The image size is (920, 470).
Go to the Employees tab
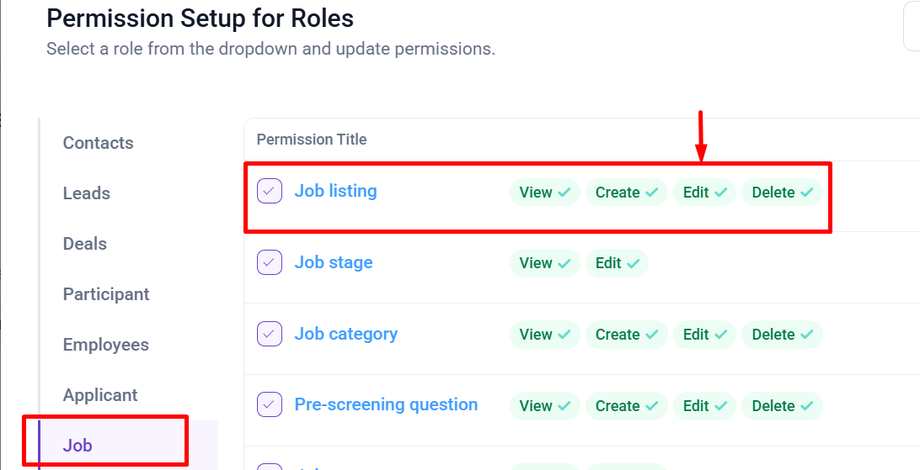click(106, 345)
